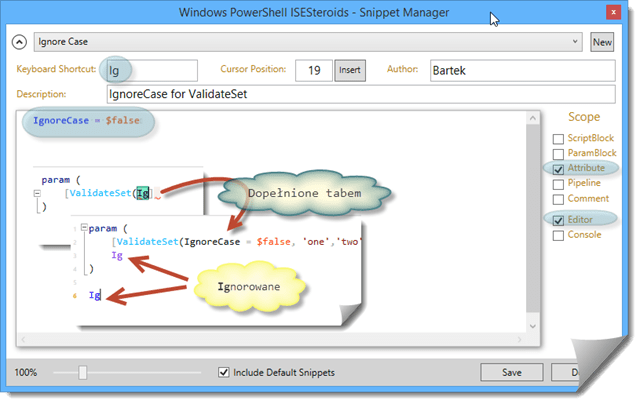Click the Author text field
This screenshot has height=404, width=640.
coord(519,70)
